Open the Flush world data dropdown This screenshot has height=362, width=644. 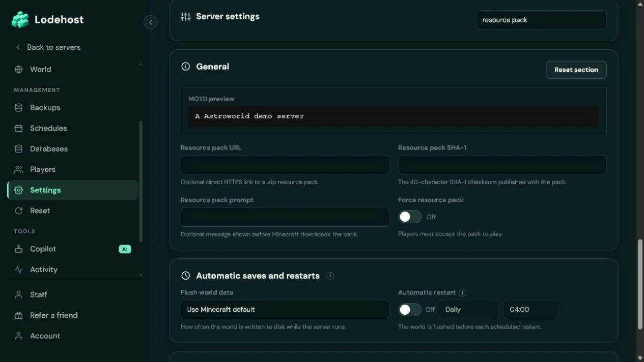point(285,309)
